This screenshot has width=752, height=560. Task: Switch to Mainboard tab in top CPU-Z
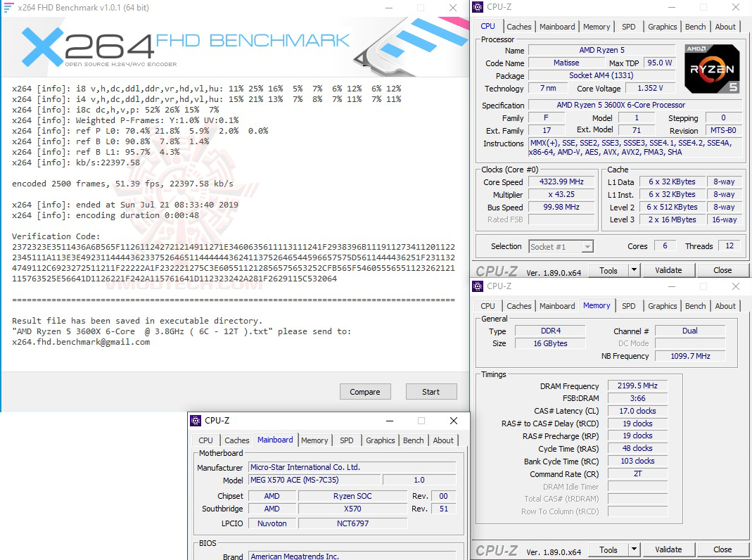tap(557, 27)
